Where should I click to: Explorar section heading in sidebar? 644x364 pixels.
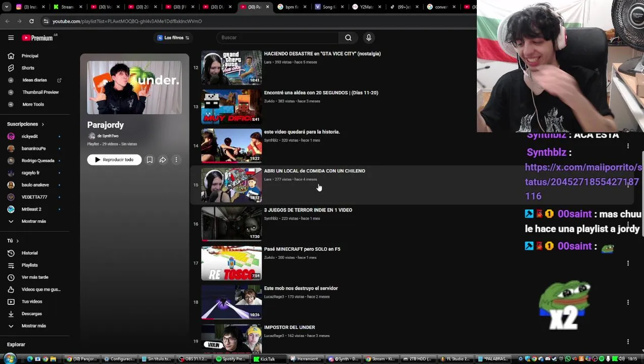tap(16, 344)
